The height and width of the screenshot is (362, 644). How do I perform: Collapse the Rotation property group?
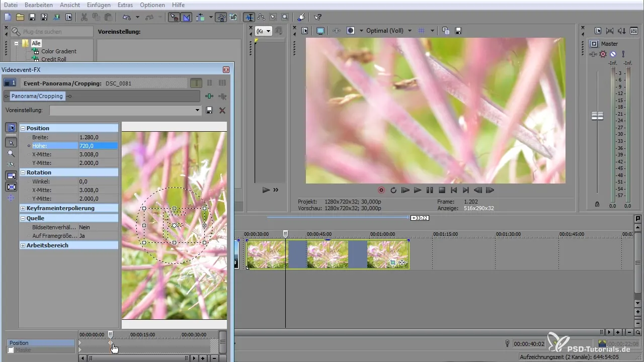pyautogui.click(x=23, y=172)
